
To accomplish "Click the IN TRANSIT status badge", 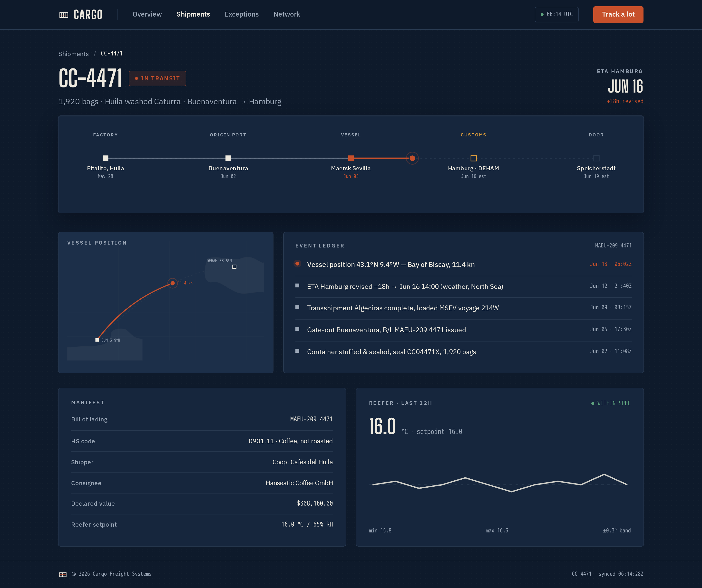I will point(157,78).
